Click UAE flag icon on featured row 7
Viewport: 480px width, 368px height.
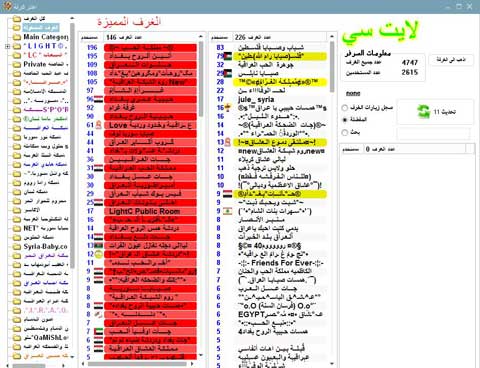point(98,331)
